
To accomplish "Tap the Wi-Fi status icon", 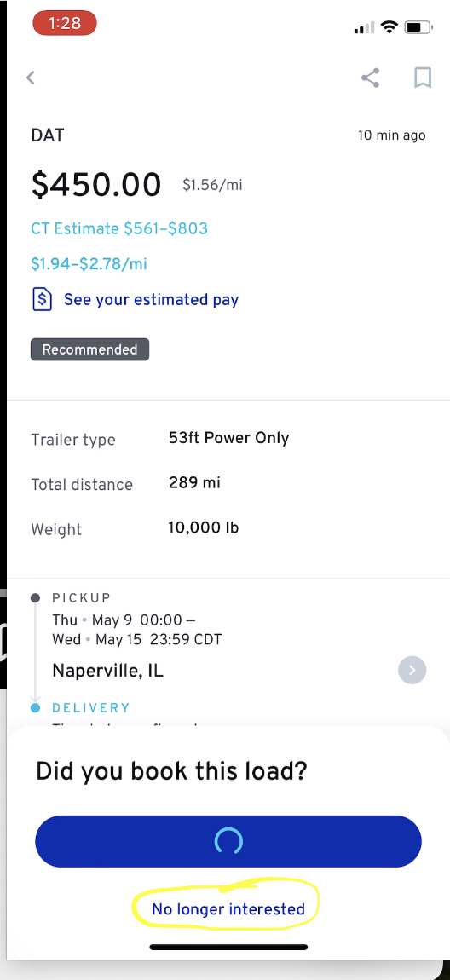I will (x=390, y=27).
